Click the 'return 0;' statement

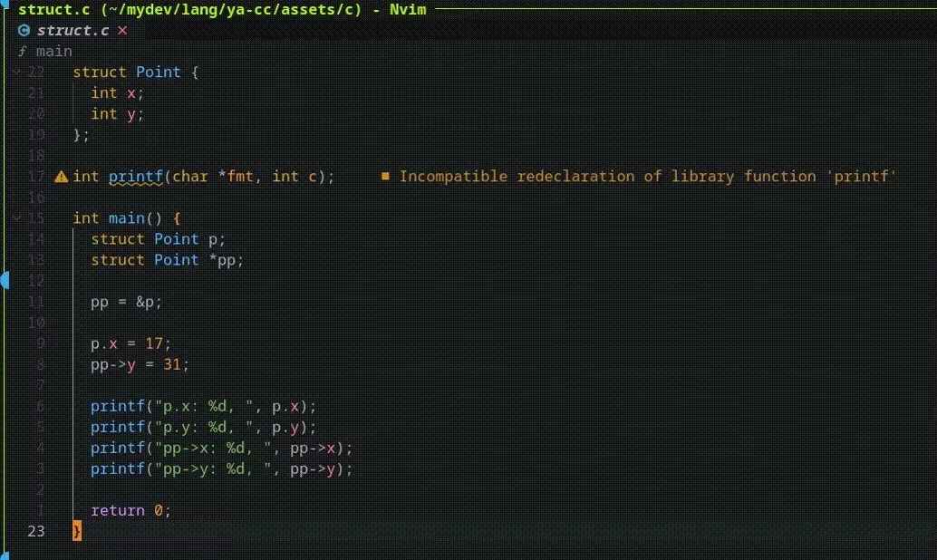130,510
